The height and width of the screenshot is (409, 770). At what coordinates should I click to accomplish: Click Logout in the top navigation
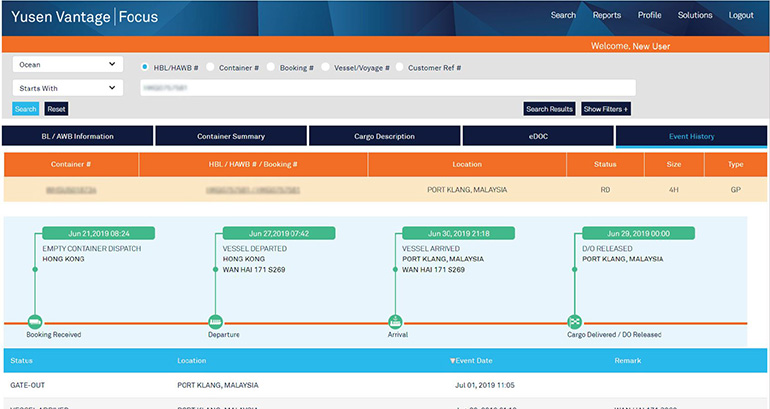pos(741,15)
